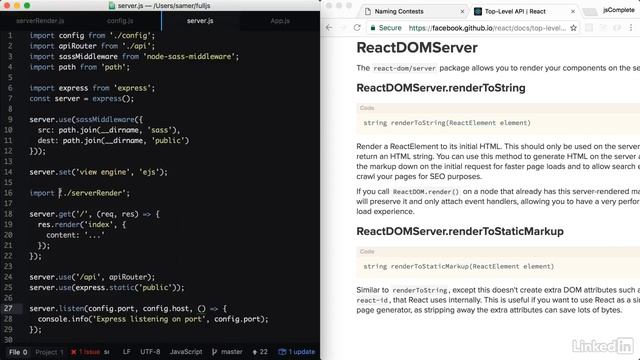Switch to the App.js editor tab
Viewport: 640px width, 360px height.
tap(280, 20)
